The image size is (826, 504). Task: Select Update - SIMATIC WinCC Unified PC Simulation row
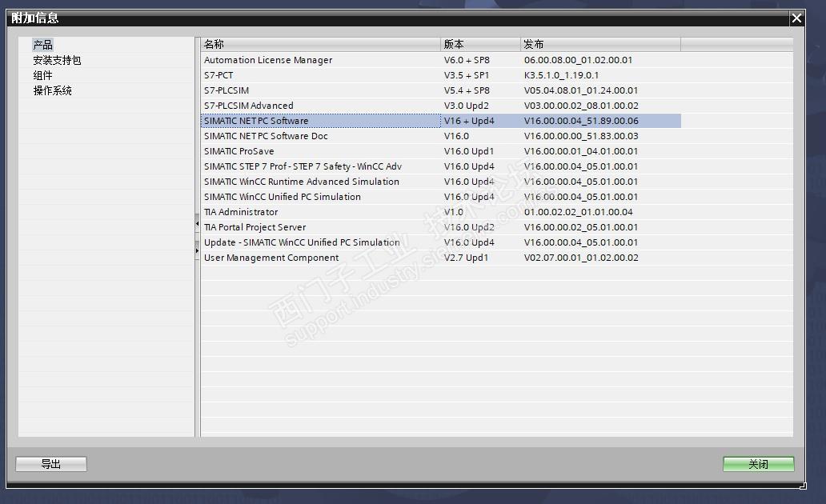click(x=441, y=242)
